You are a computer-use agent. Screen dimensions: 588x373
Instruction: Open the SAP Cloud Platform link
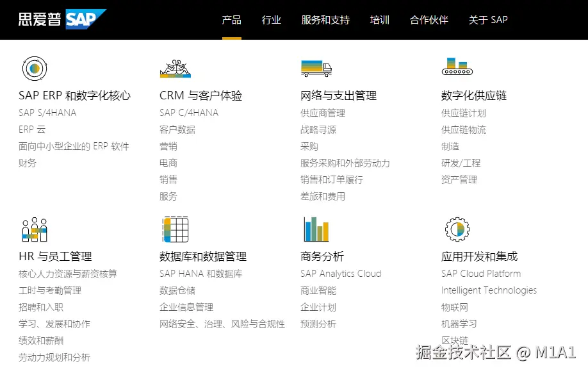pos(481,274)
